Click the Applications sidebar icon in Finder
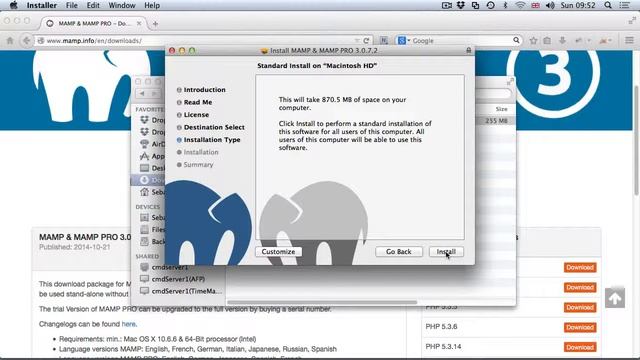Screen dimensions: 640x360 click(x=144, y=156)
